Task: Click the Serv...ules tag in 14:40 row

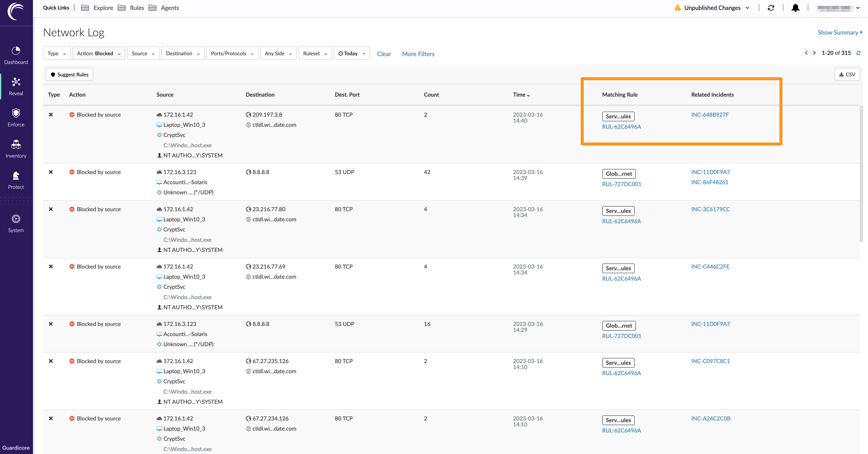Action: click(x=618, y=116)
